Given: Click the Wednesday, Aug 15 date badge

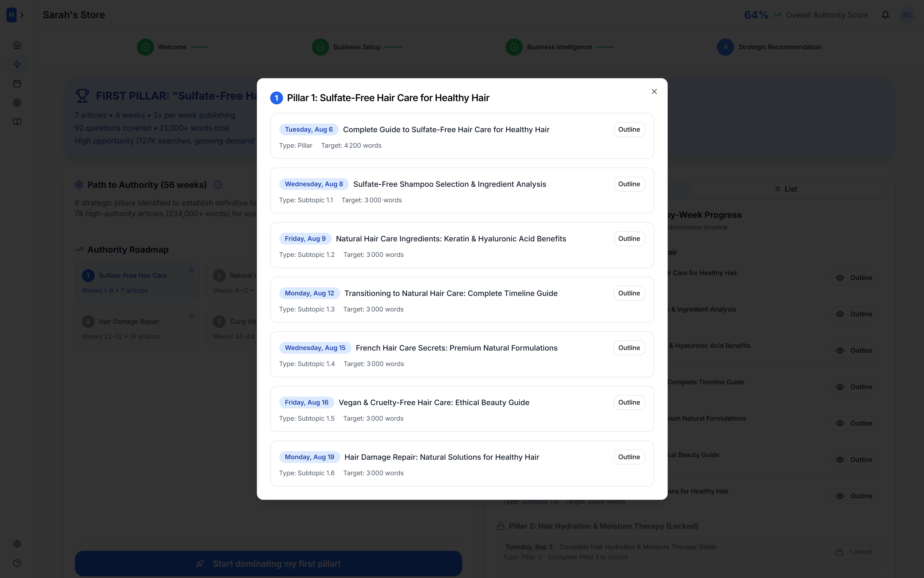Looking at the screenshot, I should click(315, 348).
